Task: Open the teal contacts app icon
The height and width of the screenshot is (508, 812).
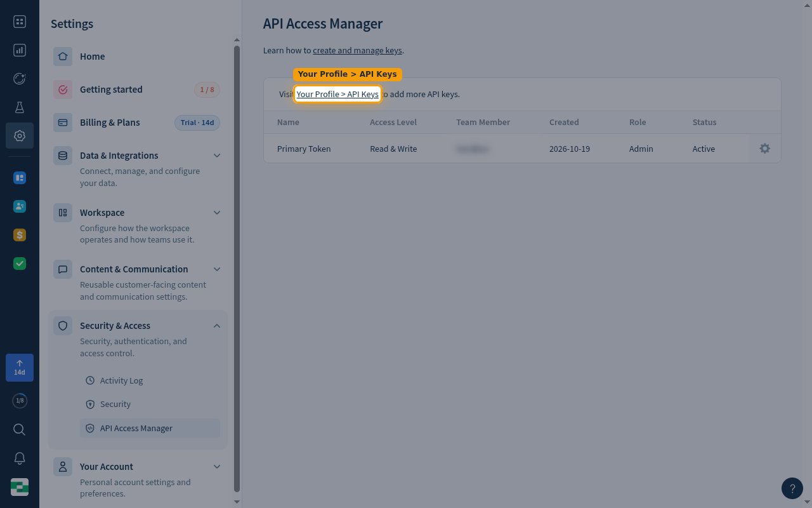Action: click(20, 206)
